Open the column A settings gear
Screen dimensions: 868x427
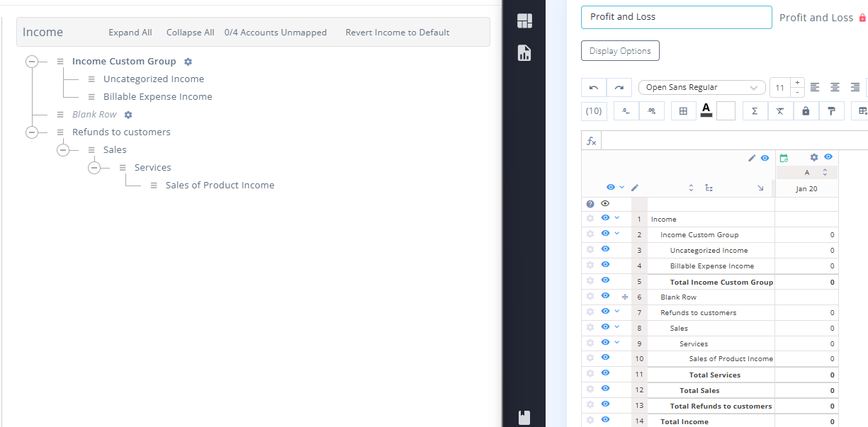[x=814, y=157]
